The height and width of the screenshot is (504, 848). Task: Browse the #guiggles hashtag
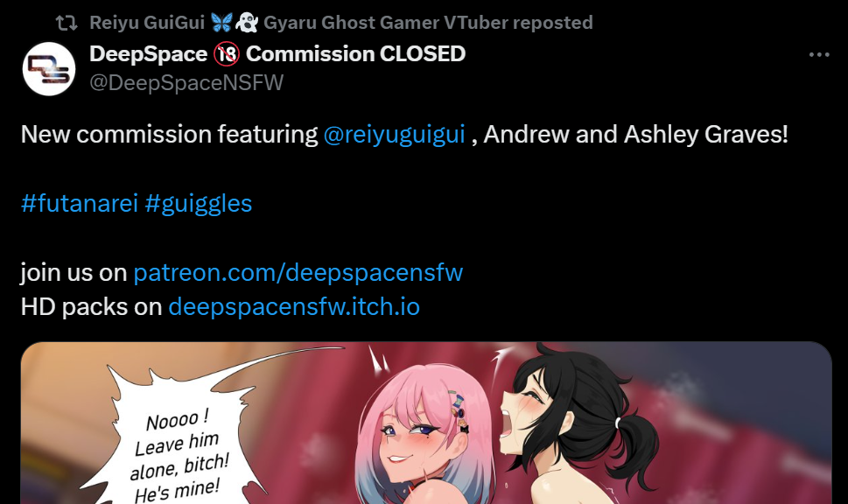(x=199, y=203)
